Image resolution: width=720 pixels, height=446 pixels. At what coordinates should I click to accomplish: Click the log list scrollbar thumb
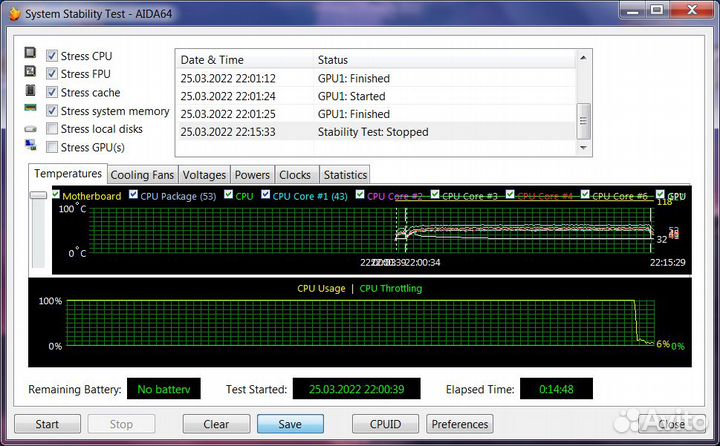[583, 121]
